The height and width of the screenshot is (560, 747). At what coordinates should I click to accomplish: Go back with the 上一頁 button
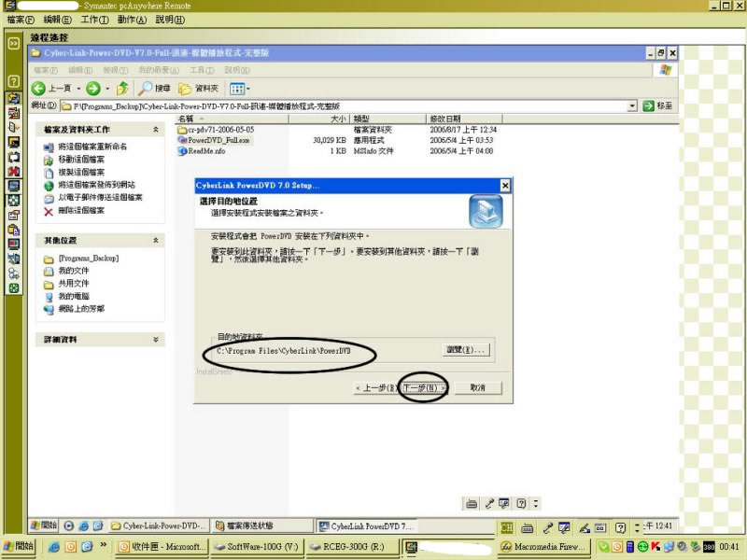coord(51,88)
